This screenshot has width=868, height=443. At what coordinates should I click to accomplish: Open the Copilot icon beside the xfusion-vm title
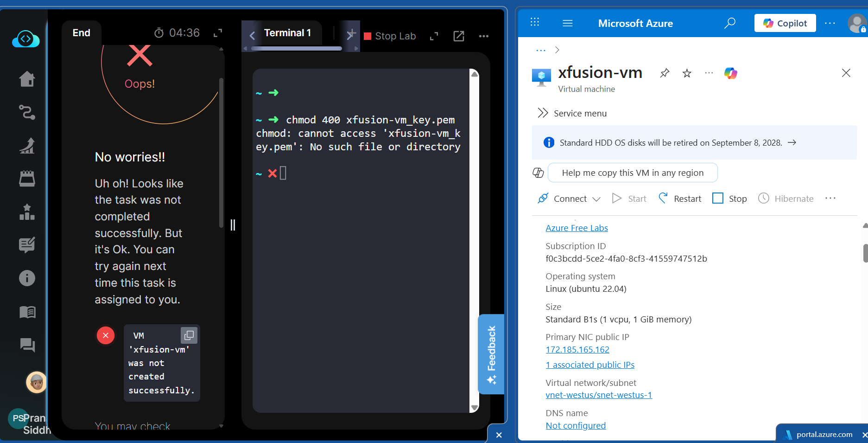pos(731,73)
